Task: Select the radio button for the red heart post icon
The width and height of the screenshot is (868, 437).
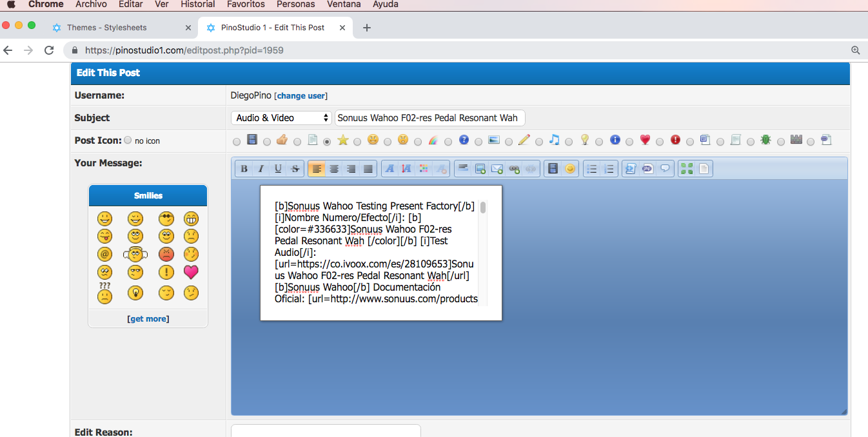Action: coord(629,141)
